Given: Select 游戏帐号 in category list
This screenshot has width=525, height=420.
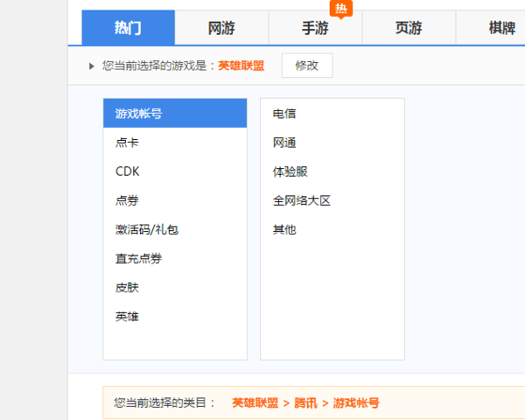Looking at the screenshot, I should click(175, 114).
